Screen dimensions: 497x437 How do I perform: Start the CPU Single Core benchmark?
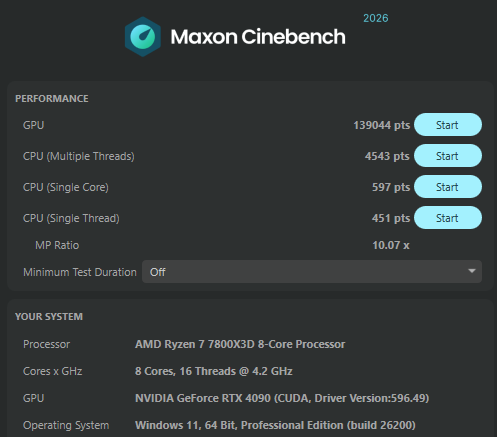click(448, 187)
